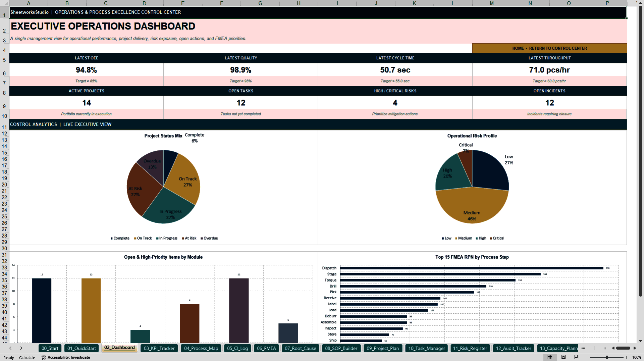Click the 100% zoom level text
Screen dimensions: 644x361
click(x=637, y=357)
